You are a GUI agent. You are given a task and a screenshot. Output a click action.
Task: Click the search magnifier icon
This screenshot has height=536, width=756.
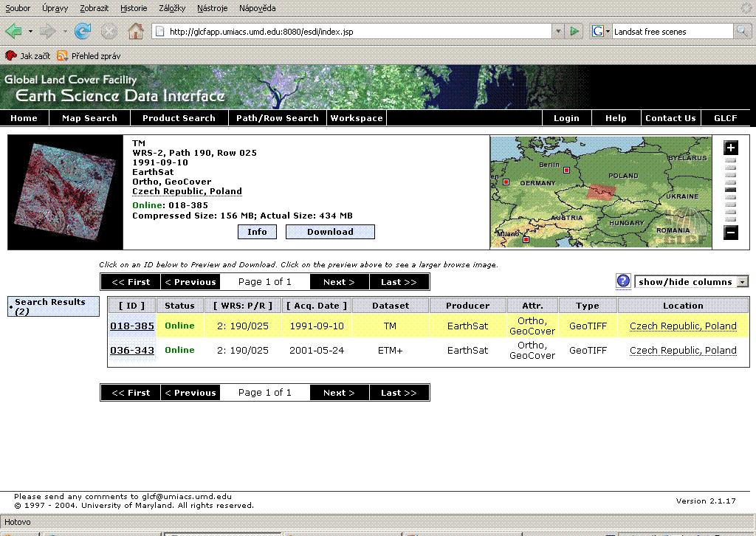[x=741, y=32]
